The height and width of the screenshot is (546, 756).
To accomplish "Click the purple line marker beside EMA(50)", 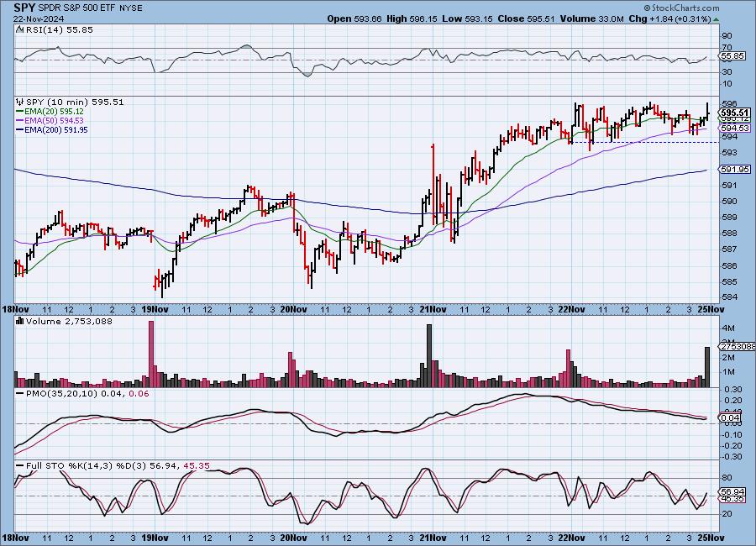I will pyautogui.click(x=20, y=121).
